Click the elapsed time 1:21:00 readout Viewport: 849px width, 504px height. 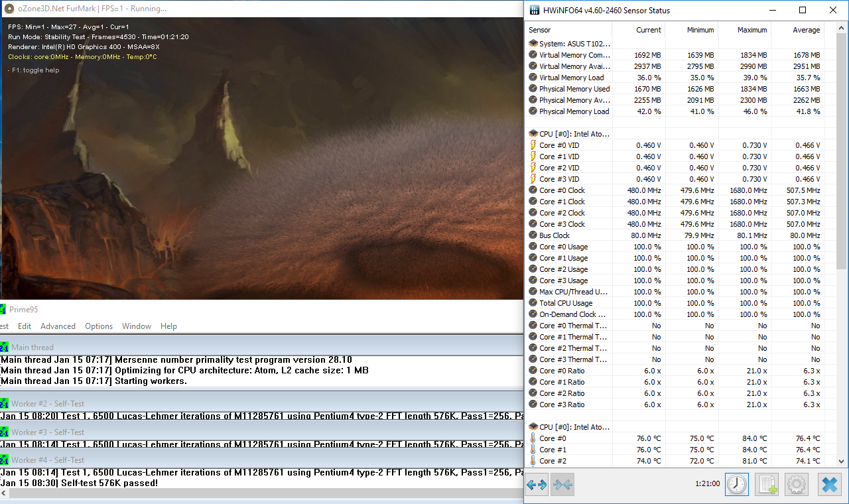click(x=707, y=484)
